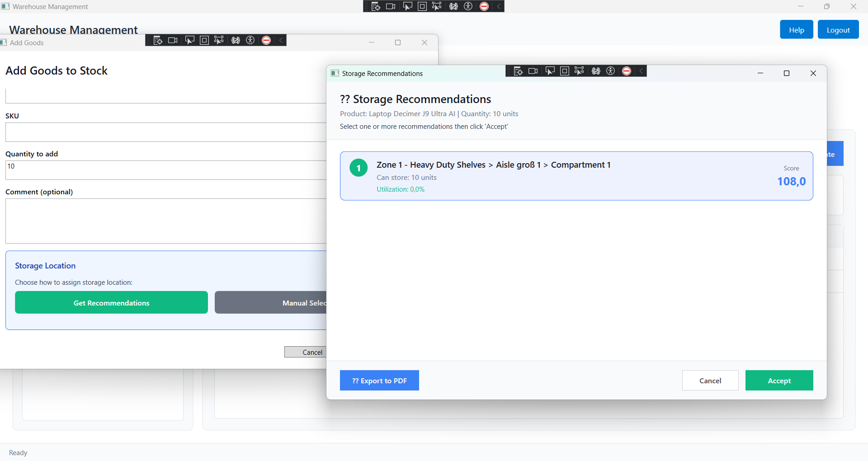Click accessibility icon in top main window toolbar

click(468, 6)
